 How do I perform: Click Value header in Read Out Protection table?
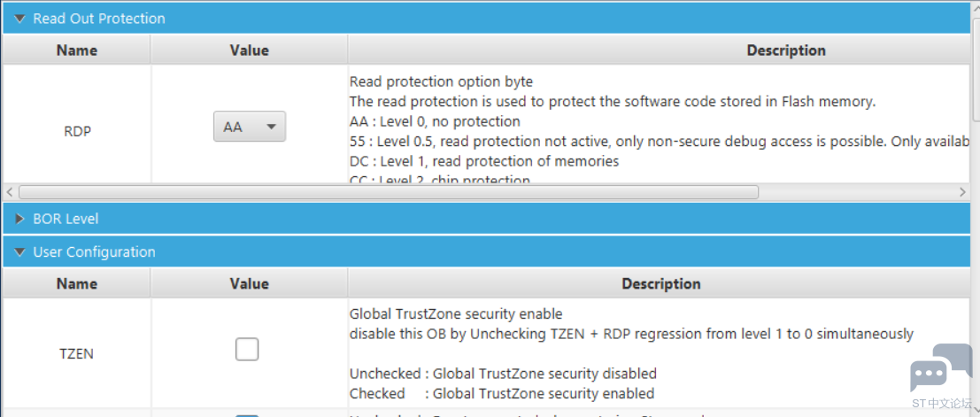(250, 50)
